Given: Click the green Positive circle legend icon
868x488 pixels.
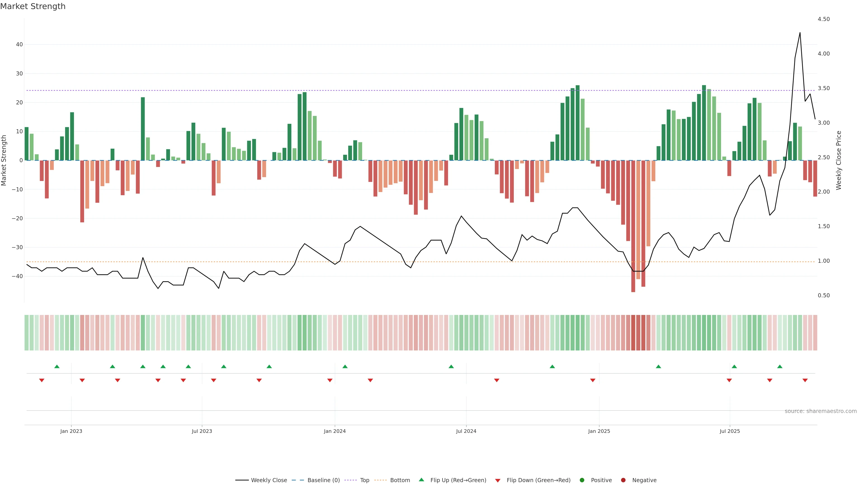Looking at the screenshot, I should click(x=582, y=480).
